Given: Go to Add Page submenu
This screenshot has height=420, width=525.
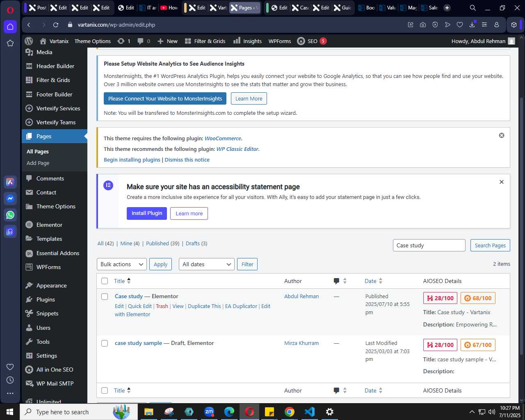Looking at the screenshot, I should point(38,163).
